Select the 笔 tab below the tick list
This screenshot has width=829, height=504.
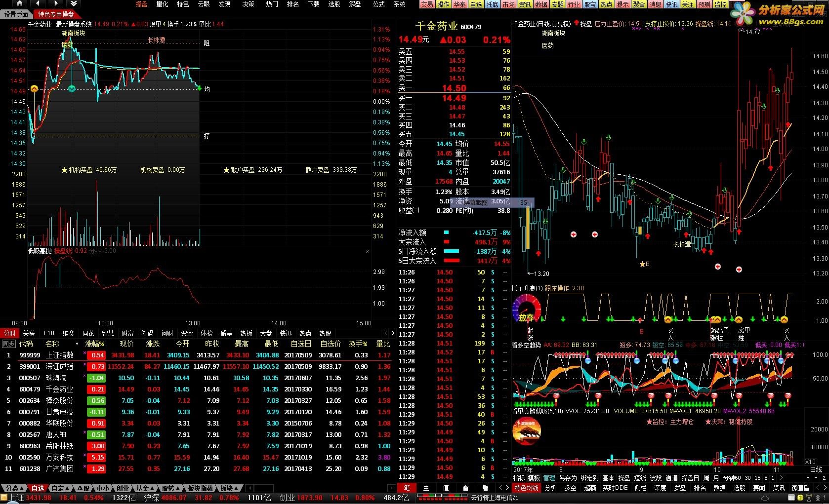(x=407, y=488)
